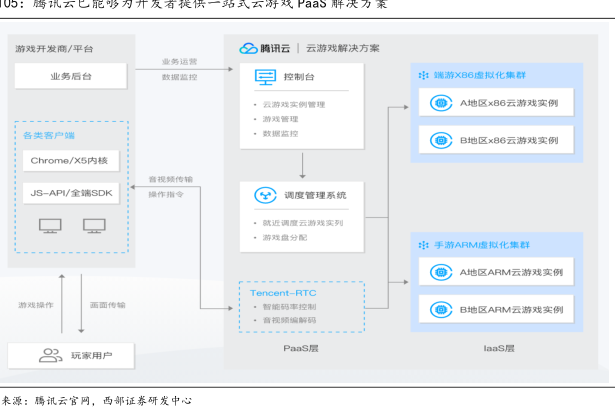Click the IaaS层 label
Screen dimensions: 615x410
pos(499,348)
